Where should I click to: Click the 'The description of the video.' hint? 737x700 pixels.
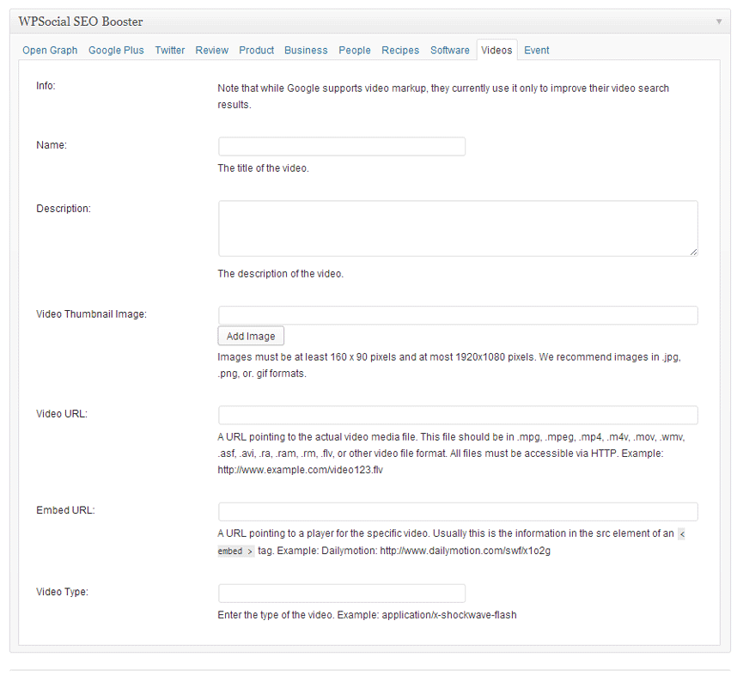tap(281, 274)
